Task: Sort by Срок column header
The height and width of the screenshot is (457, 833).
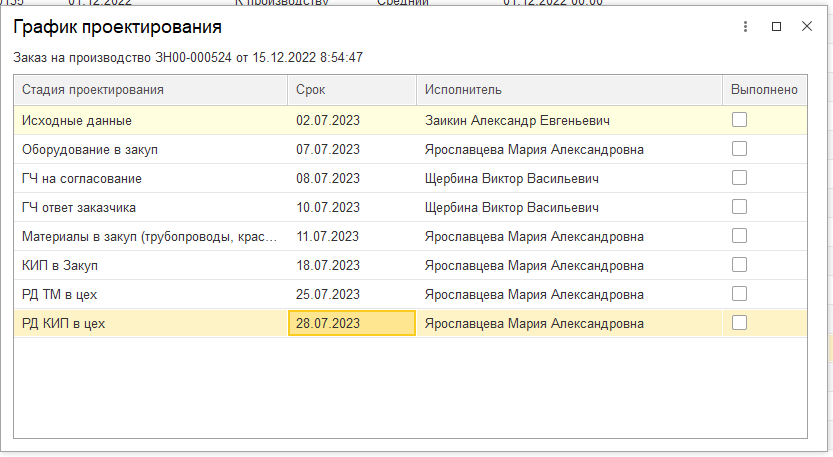Action: click(352, 90)
